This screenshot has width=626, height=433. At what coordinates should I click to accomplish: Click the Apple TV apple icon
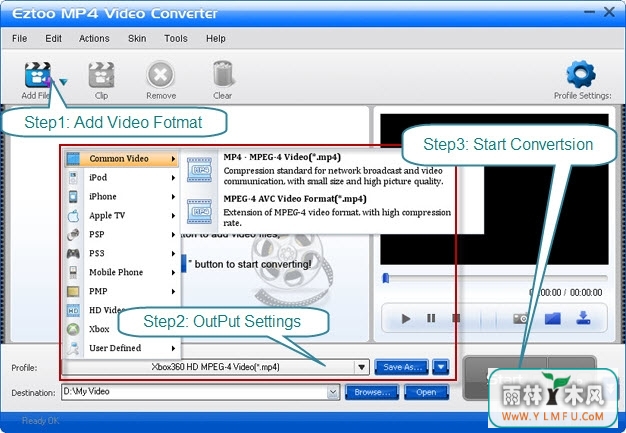pos(73,216)
